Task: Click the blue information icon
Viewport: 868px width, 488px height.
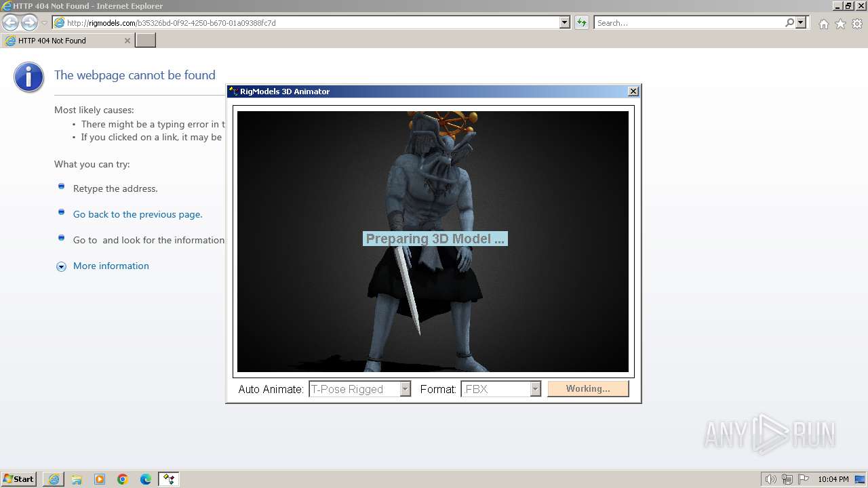Action: click(28, 77)
